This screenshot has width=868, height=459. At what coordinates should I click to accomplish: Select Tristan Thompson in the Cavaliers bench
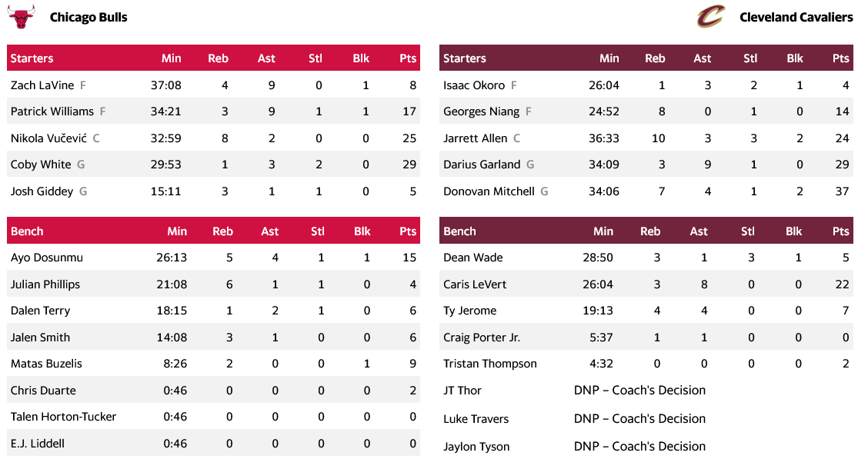(490, 364)
